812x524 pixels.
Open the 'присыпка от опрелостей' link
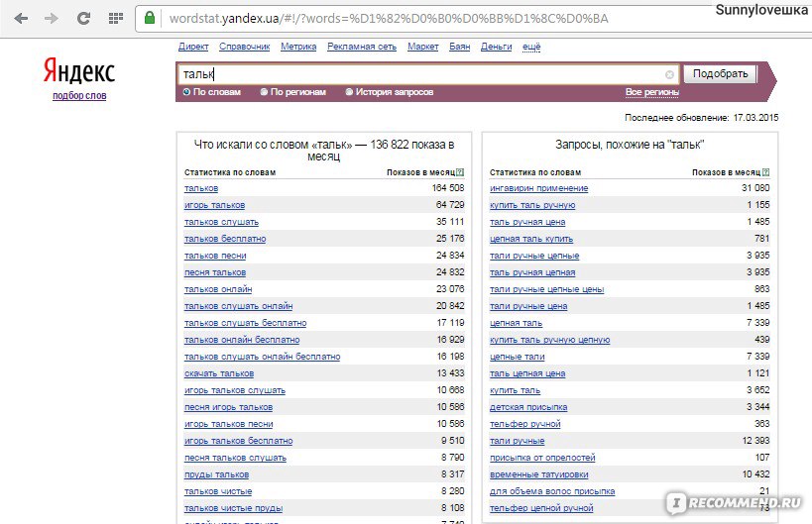click(542, 458)
